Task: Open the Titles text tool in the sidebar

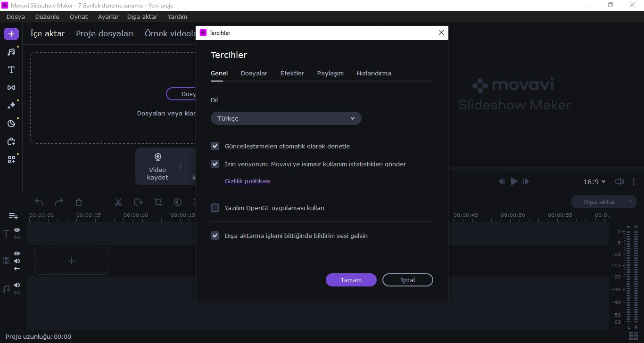Action: point(11,70)
